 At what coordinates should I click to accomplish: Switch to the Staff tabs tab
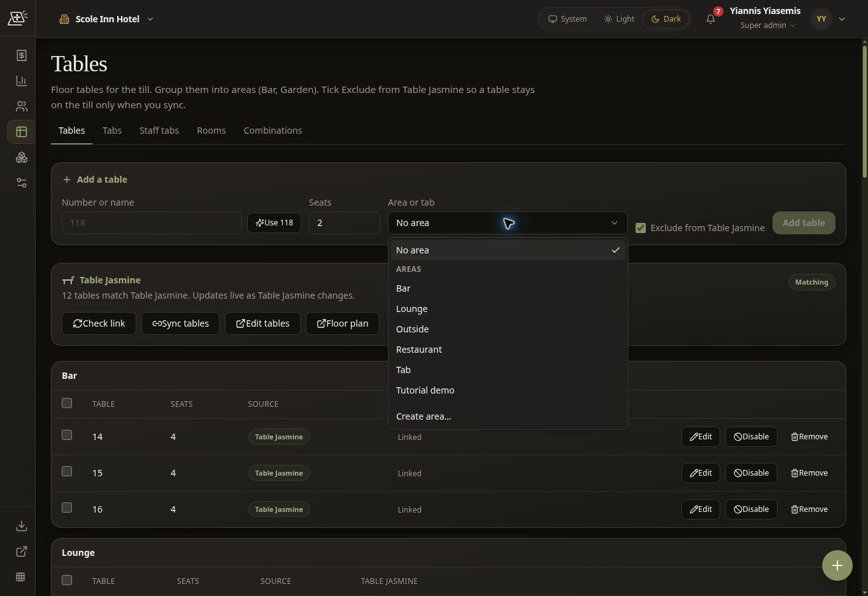tap(159, 131)
